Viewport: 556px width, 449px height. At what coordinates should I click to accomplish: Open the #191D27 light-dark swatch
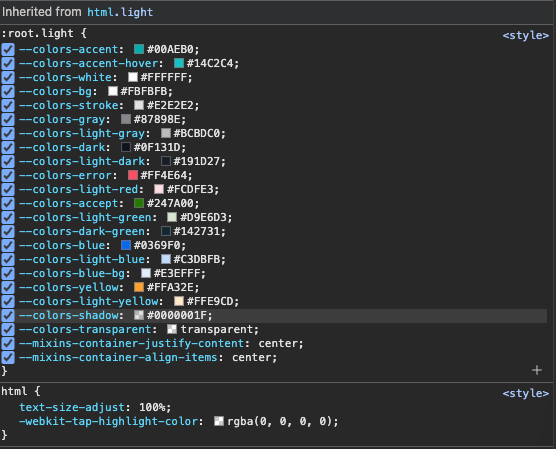pos(166,161)
